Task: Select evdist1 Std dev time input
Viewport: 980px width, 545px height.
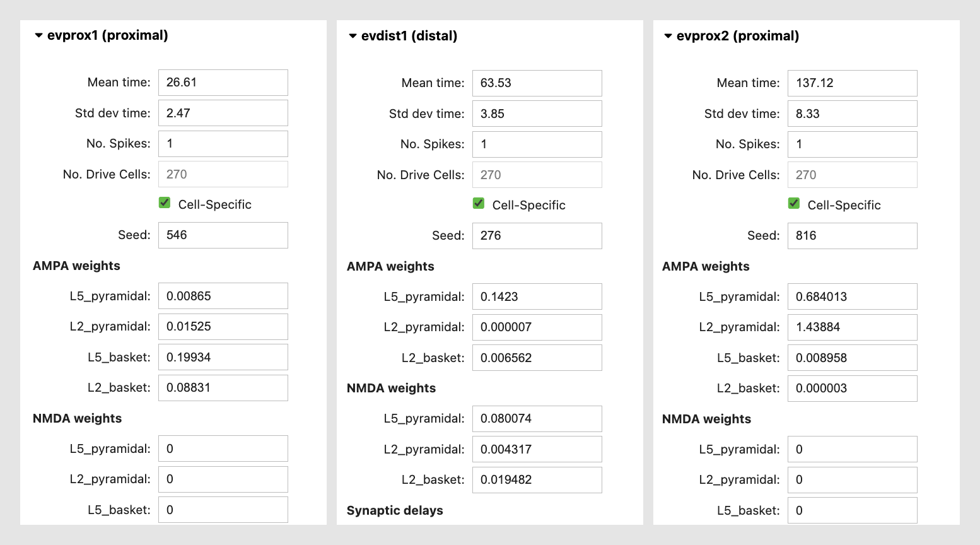Action: pos(537,114)
